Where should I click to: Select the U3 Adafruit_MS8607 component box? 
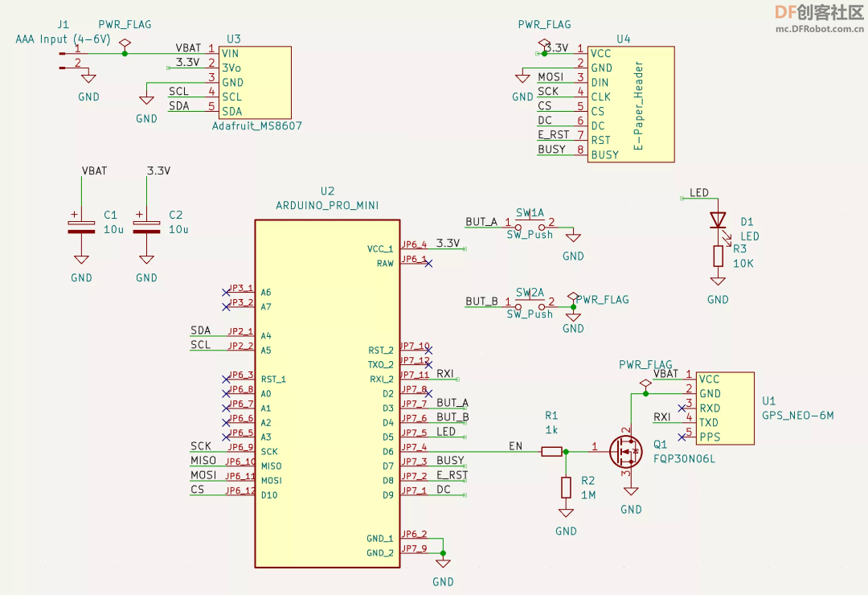[256, 83]
